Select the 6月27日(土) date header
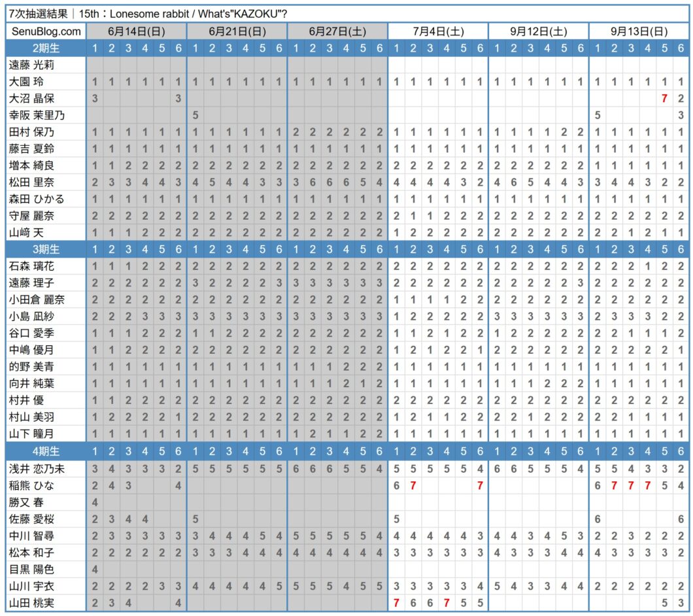 337,31
